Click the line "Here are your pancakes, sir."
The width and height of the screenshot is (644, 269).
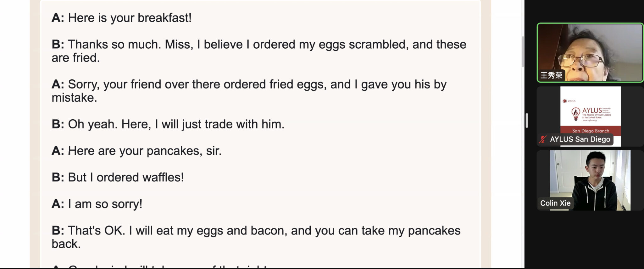[x=145, y=151]
